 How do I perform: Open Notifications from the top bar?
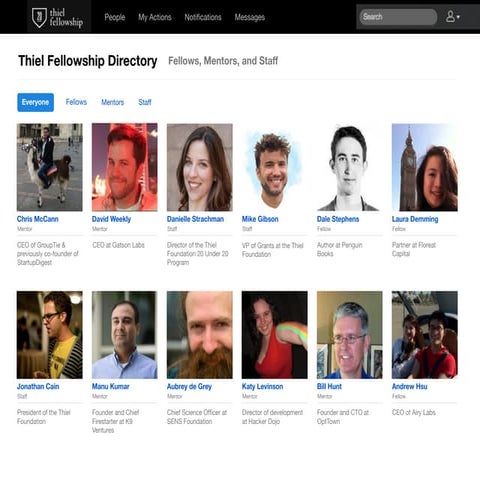click(x=203, y=17)
